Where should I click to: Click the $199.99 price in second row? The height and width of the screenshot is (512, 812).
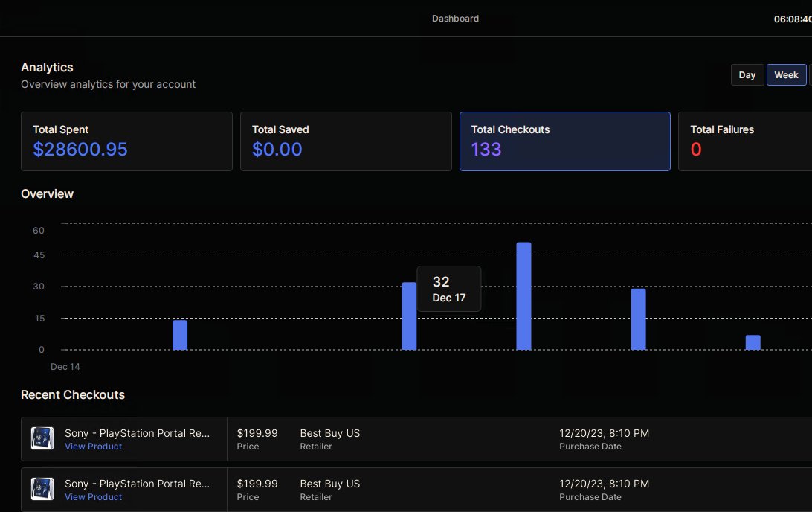pos(257,484)
